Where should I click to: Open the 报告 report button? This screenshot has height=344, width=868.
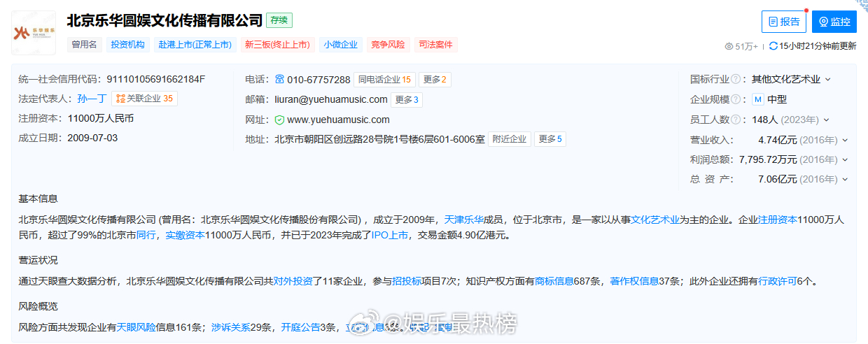[784, 22]
